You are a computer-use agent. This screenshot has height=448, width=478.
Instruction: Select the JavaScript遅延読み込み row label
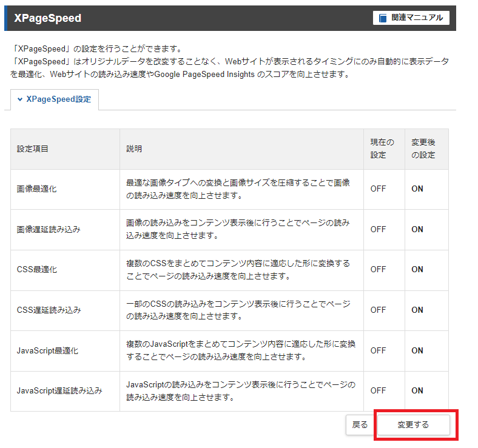point(59,390)
